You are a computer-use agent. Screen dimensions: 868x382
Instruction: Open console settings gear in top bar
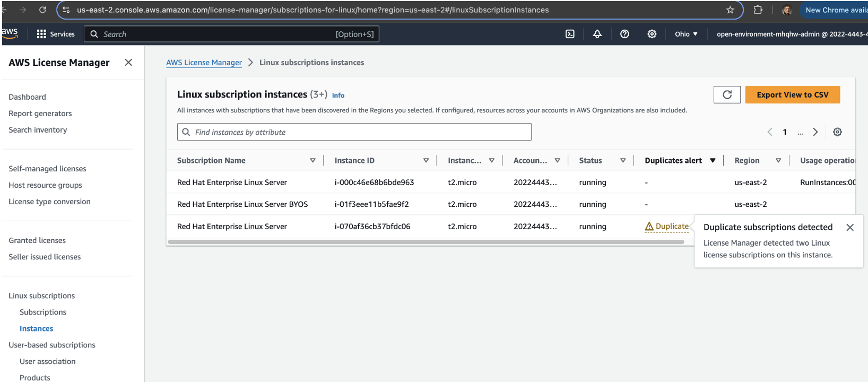coord(652,34)
